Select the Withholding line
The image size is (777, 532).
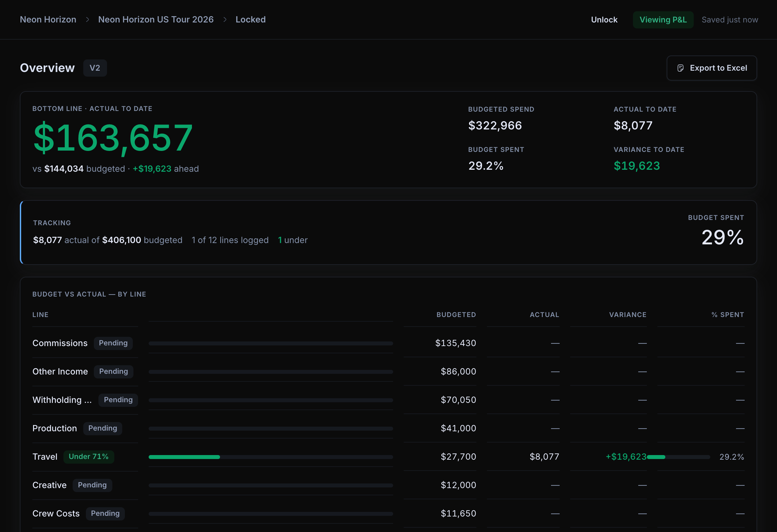pyautogui.click(x=62, y=400)
